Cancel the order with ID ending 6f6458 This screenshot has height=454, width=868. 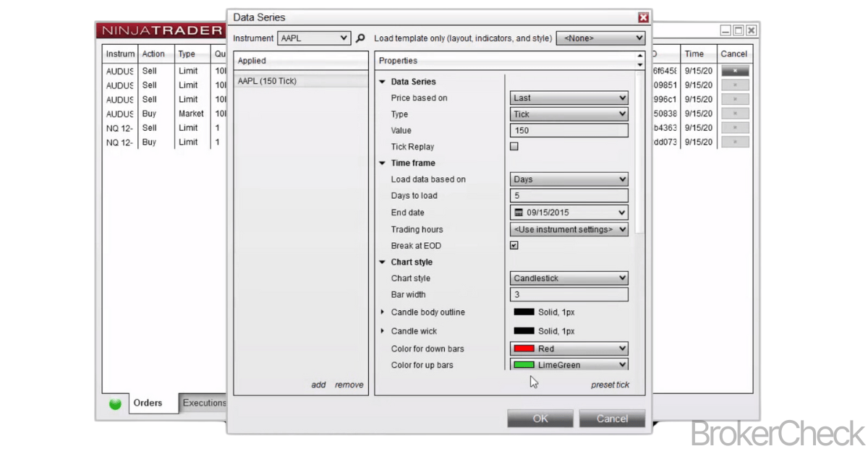(x=735, y=71)
